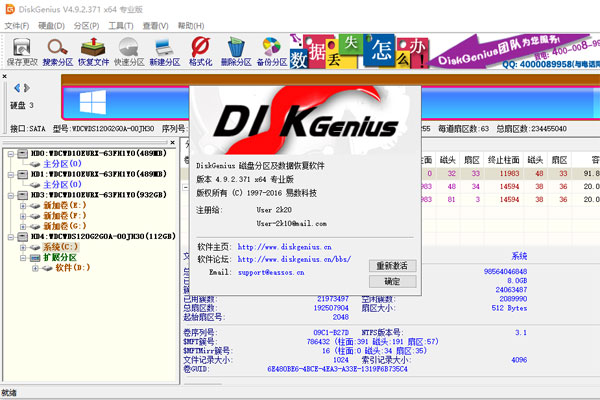
Task: Select 系统(C:) partition in the tree
Action: pyautogui.click(x=56, y=245)
